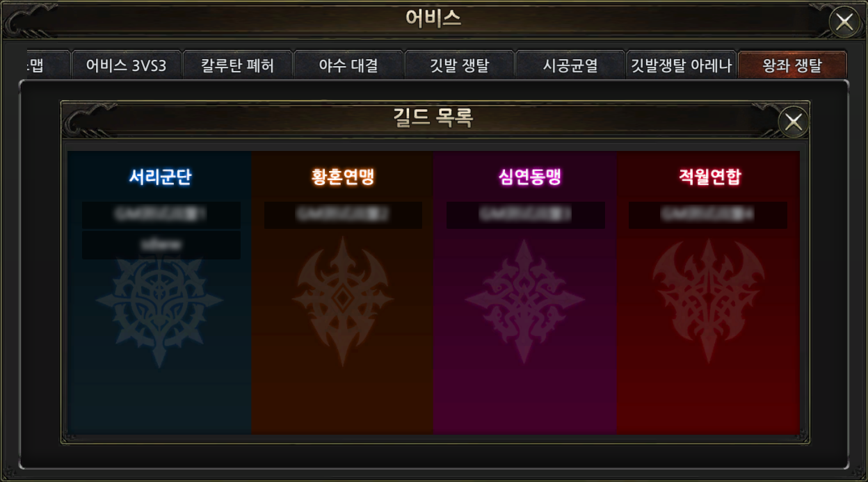The height and width of the screenshot is (482, 868).
Task: Select the 심연동맹 faction title
Action: [x=525, y=177]
